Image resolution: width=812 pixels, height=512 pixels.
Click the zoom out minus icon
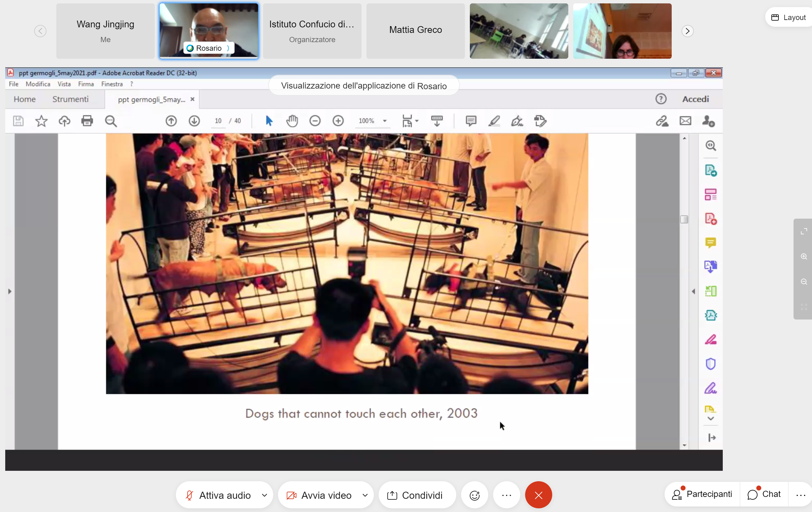coord(315,121)
